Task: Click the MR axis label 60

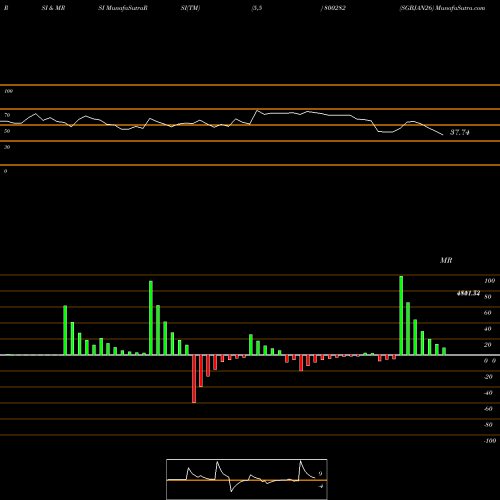Action: (x=488, y=313)
